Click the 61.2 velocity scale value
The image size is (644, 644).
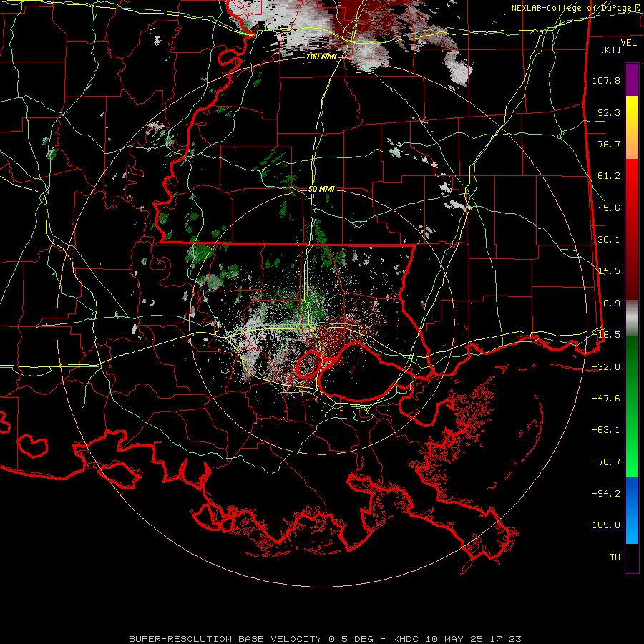(609, 176)
